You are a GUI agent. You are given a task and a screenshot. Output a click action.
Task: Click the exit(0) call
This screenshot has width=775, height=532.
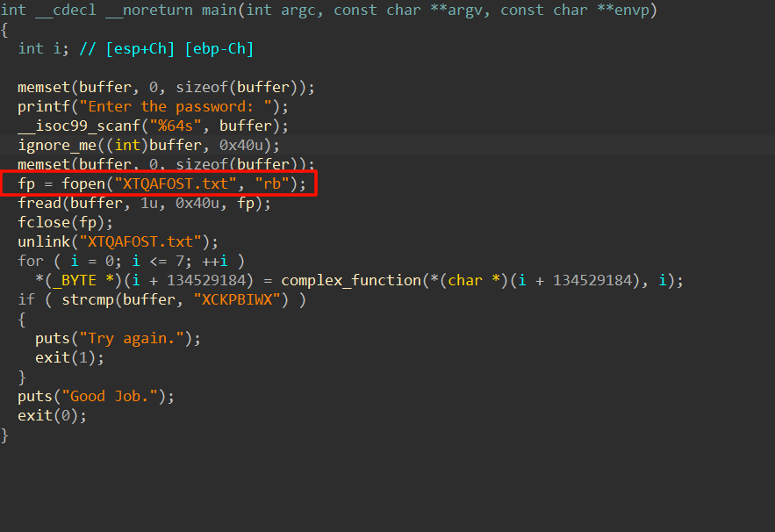(52, 415)
